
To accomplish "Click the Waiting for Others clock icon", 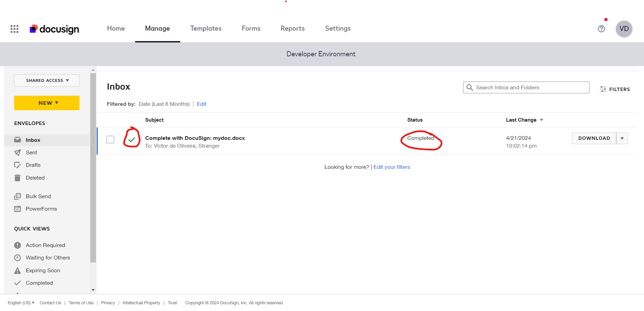I will (x=18, y=258).
